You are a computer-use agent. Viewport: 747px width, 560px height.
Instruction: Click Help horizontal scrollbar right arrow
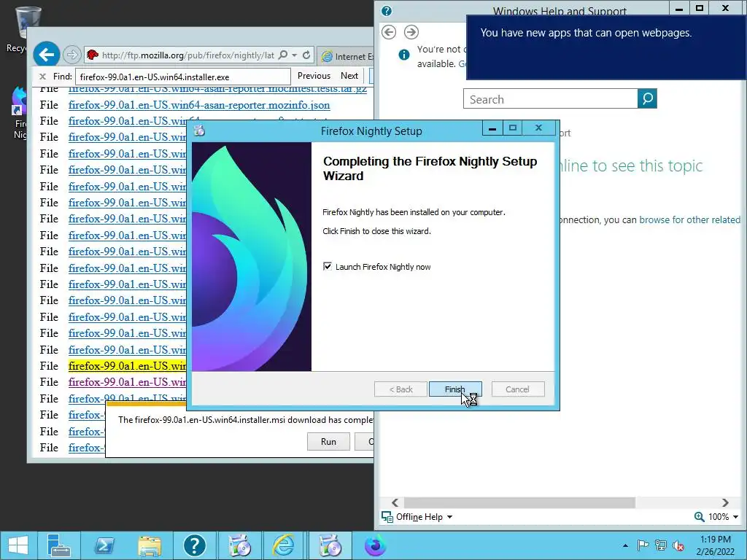pyautogui.click(x=725, y=502)
